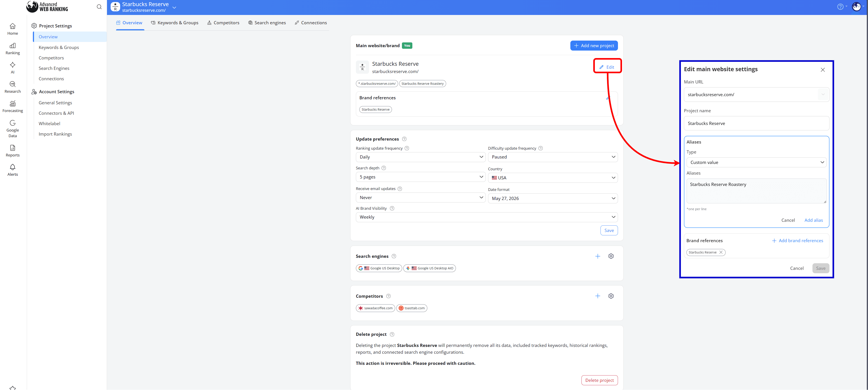Open the Main URL dropdown in dialog
The height and width of the screenshot is (390, 868).
click(823, 95)
